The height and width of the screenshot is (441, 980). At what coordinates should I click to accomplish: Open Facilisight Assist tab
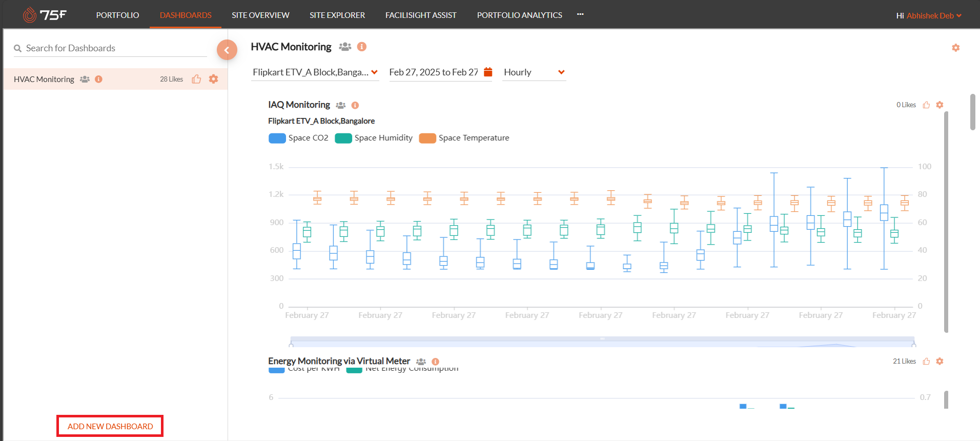point(421,15)
